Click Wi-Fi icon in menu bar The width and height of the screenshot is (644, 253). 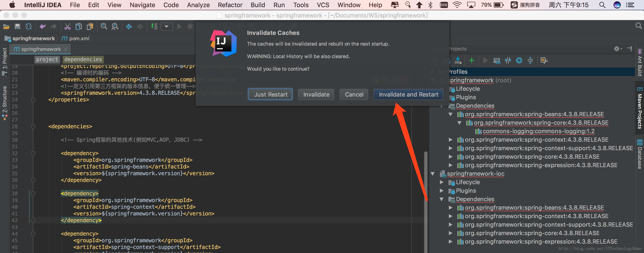point(457,5)
